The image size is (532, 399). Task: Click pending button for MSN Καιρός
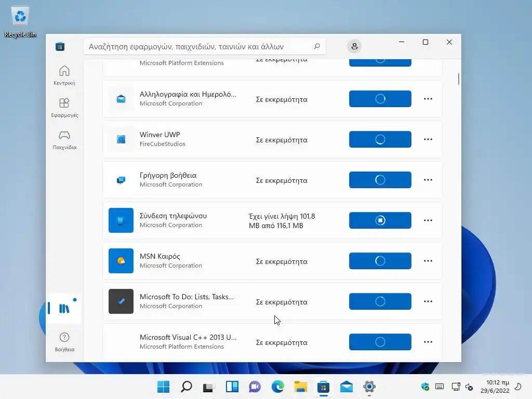pos(380,261)
